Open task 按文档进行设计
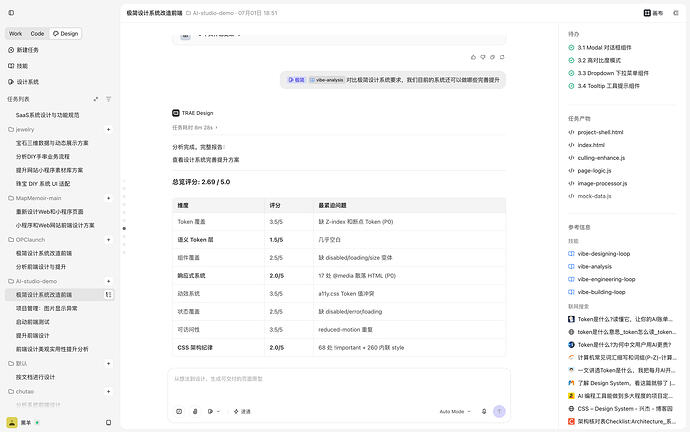Image resolution: width=690 pixels, height=432 pixels. point(35,377)
